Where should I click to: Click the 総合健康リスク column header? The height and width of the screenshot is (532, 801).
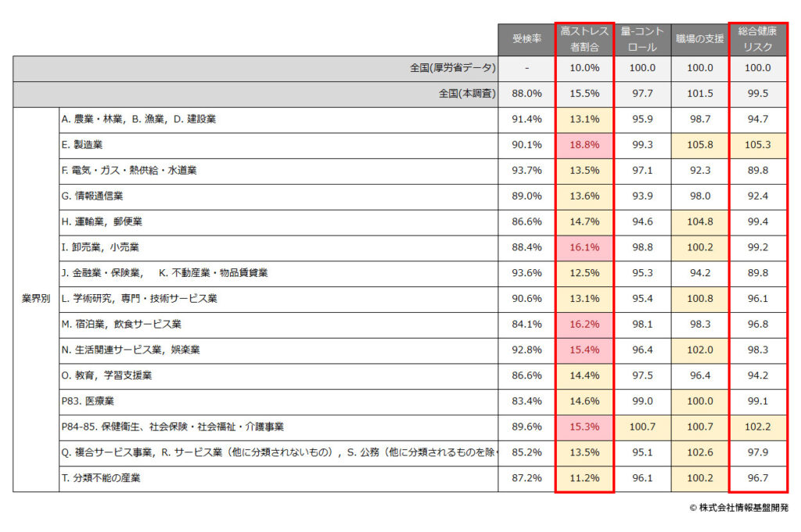pos(757,39)
